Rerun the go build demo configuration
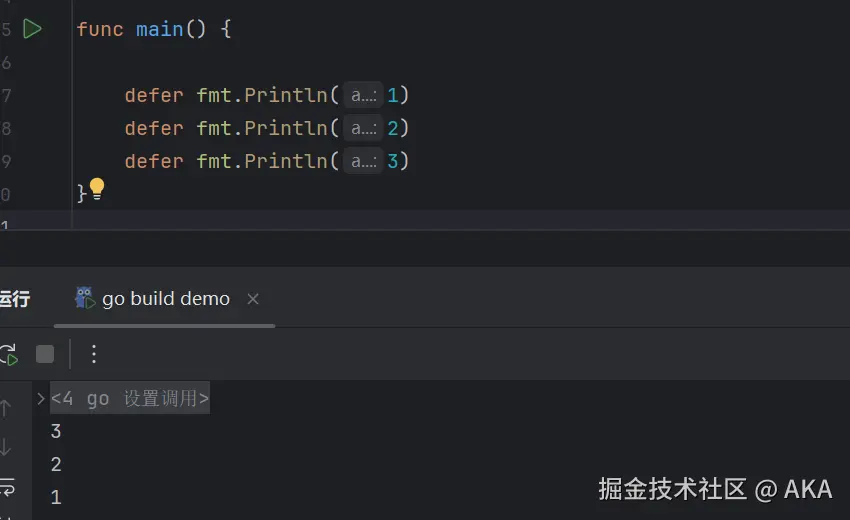 tap(8, 354)
